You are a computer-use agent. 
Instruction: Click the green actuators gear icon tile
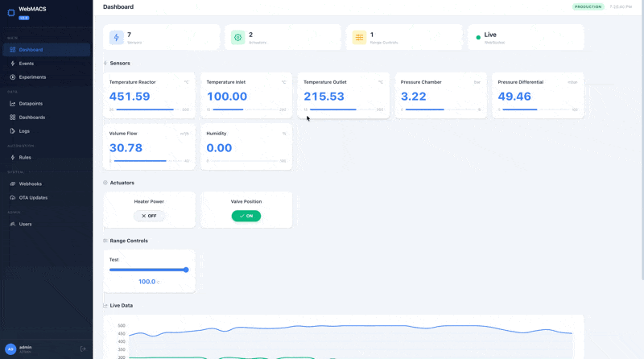pyautogui.click(x=237, y=37)
